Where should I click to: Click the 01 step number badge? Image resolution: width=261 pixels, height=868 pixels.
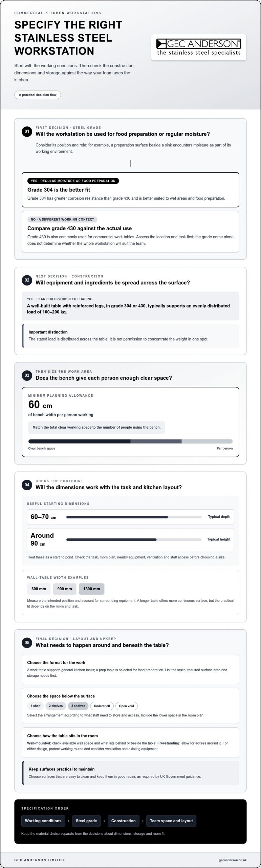27,131
